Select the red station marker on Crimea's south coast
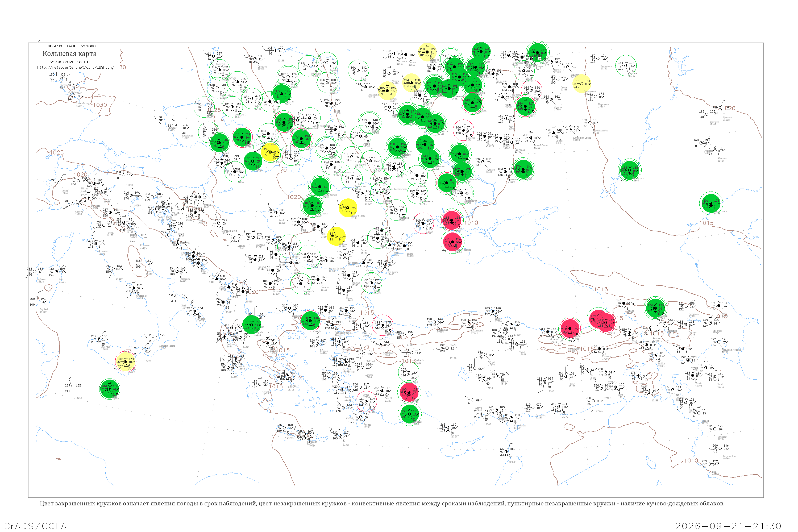The width and height of the screenshot is (798, 532). click(x=452, y=242)
